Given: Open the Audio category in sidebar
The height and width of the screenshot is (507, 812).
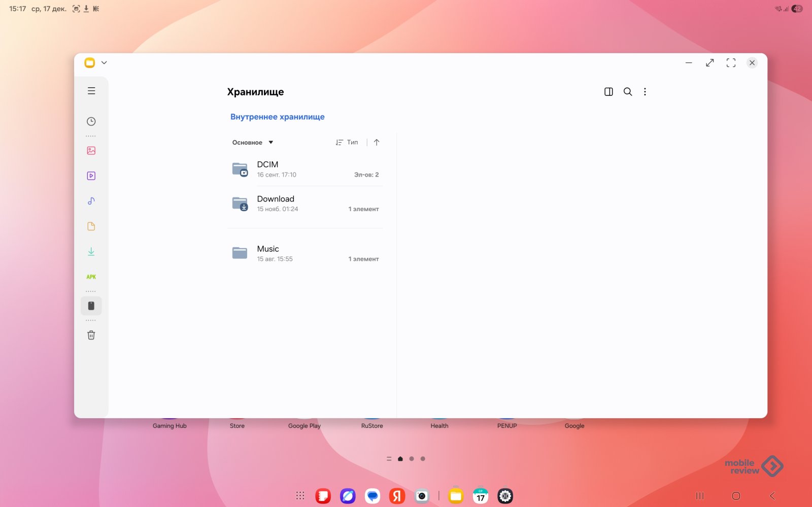Looking at the screenshot, I should pos(91,201).
